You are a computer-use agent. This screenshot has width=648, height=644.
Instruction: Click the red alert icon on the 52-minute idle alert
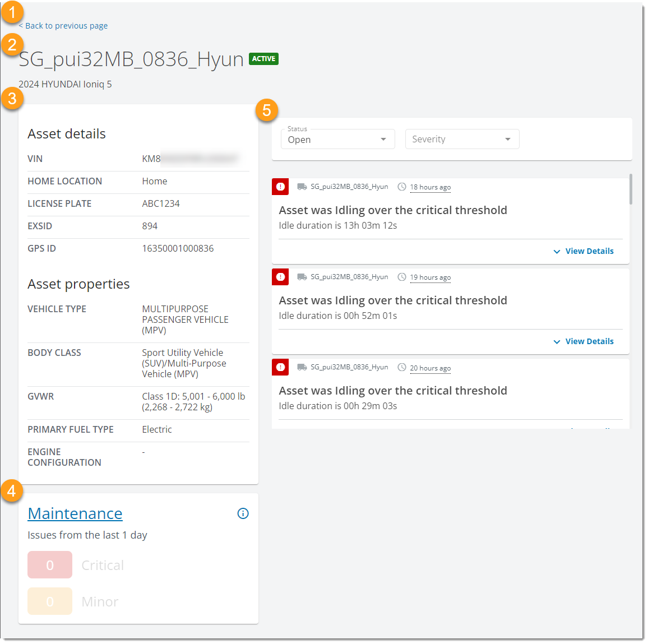(280, 277)
